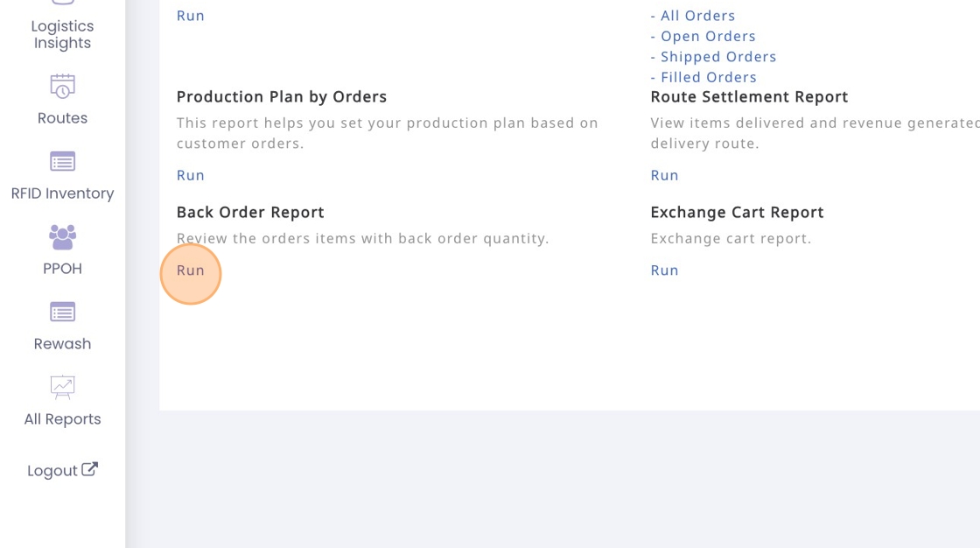The height and width of the screenshot is (548, 980).
Task: Select the All Reports text label
Action: 62,419
